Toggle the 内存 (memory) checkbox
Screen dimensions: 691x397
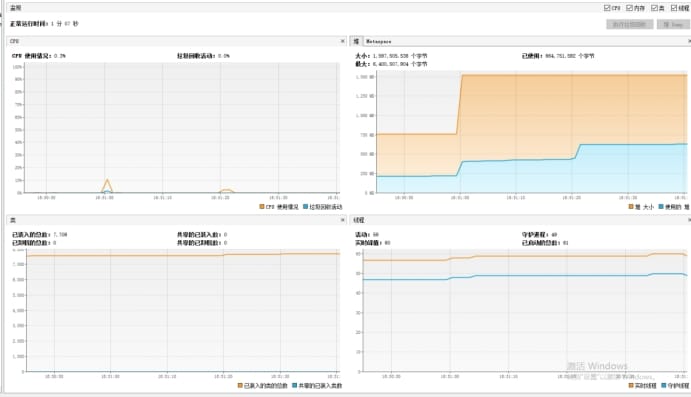[629, 8]
